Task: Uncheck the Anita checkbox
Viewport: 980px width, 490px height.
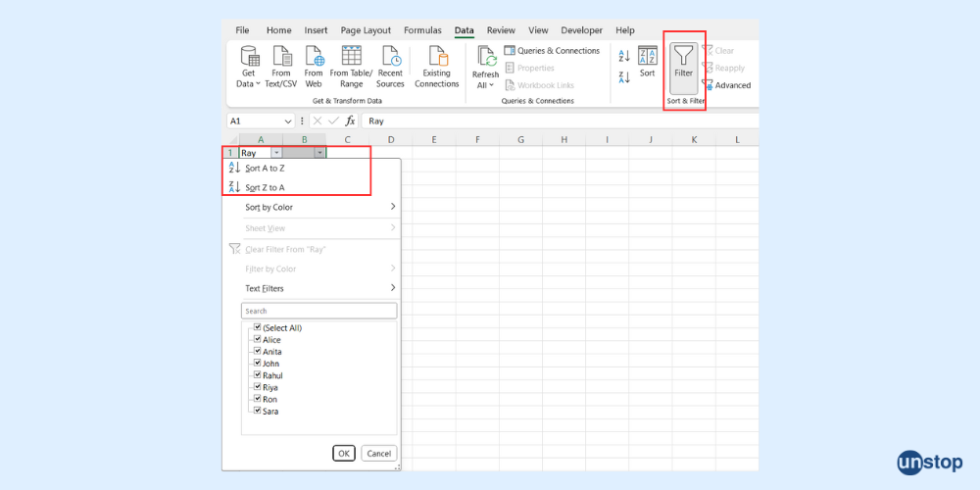Action: coord(257,351)
